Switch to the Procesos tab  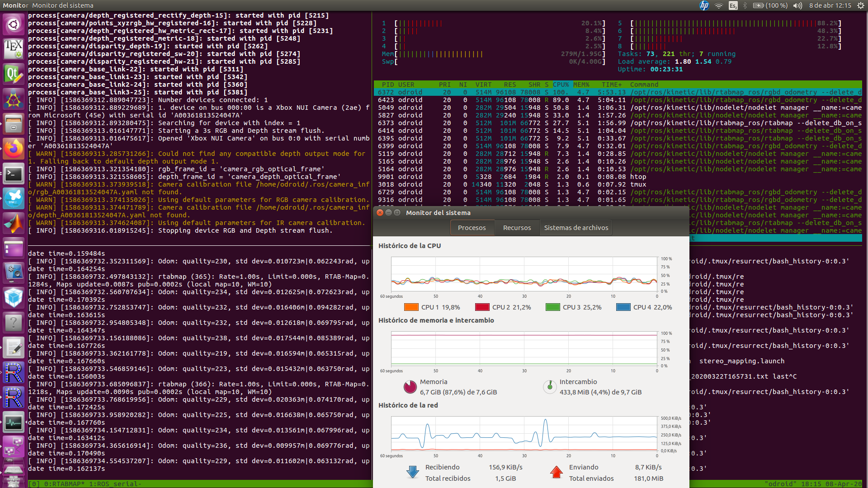(472, 228)
